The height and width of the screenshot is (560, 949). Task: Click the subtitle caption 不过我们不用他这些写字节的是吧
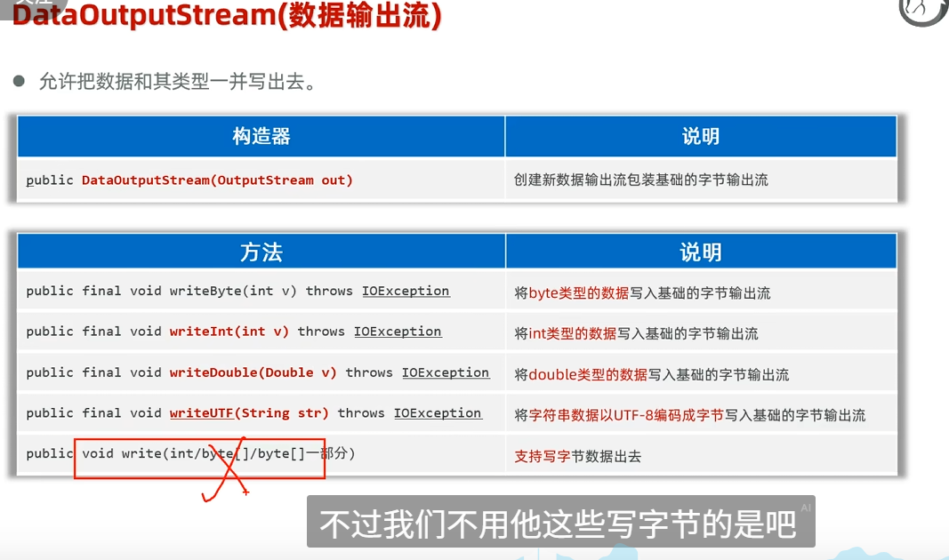pyautogui.click(x=558, y=524)
